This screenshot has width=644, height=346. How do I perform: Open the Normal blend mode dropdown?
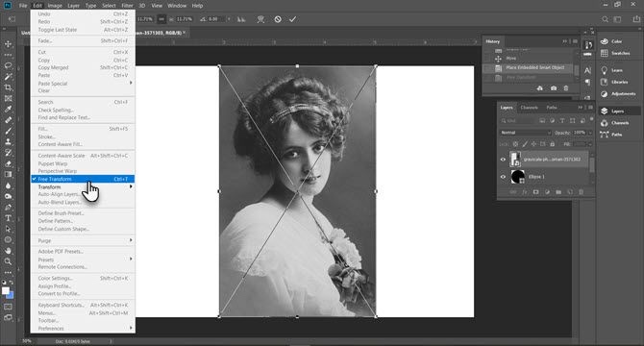tap(526, 133)
